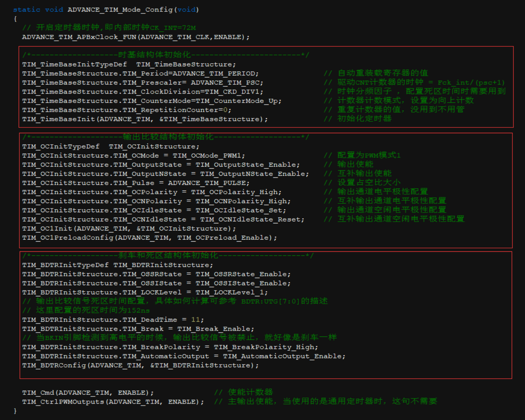Click TIM_OCMode = TIM_OCMode_PWM1 line
This screenshot has height=420, width=525.
click(134, 155)
